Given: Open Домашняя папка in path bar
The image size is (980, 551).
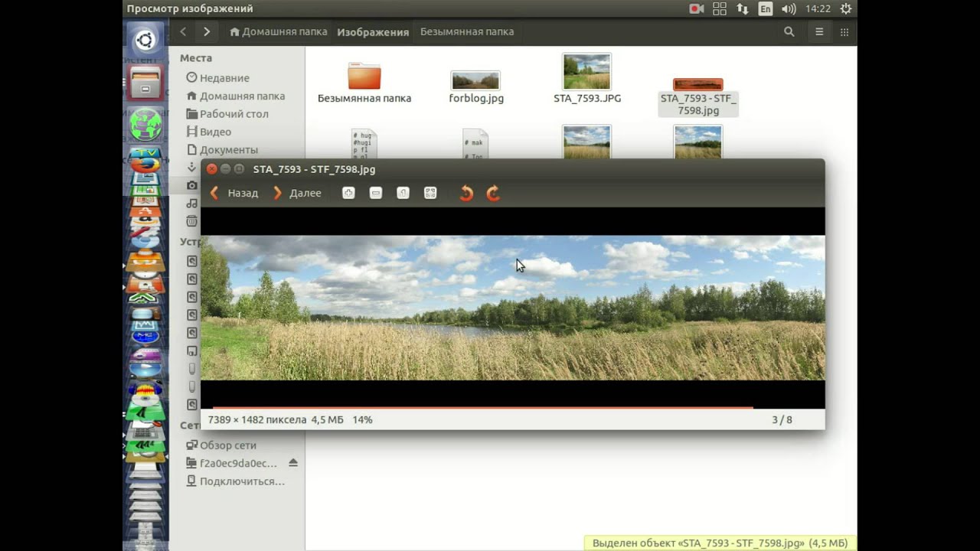Looking at the screenshot, I should click(278, 32).
